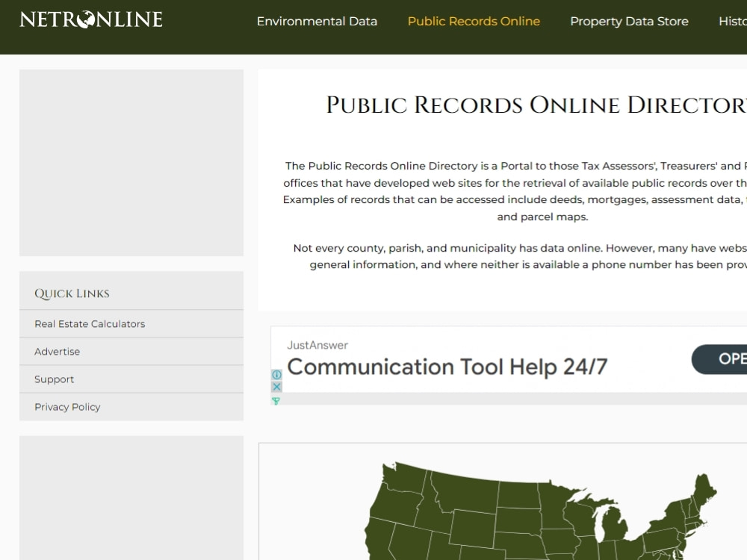747x560 pixels.
Task: Select Oregon on the US map
Action: 395,505
